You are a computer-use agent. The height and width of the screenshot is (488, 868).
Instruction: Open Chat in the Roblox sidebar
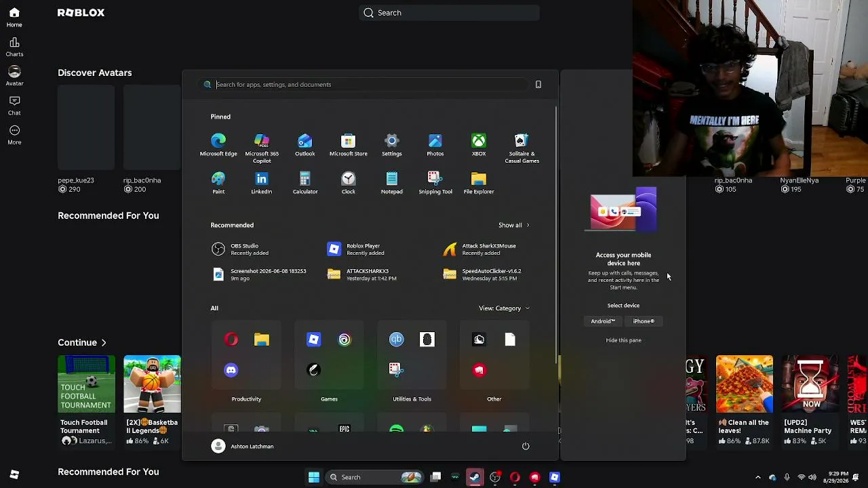(x=14, y=105)
